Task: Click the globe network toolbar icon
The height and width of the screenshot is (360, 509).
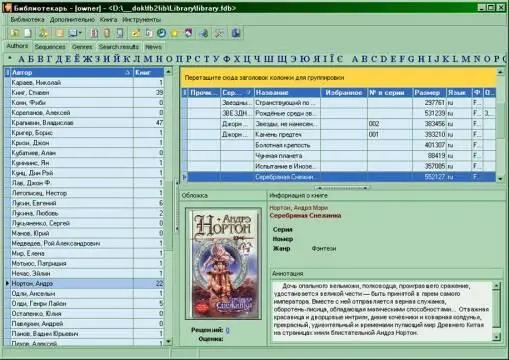Action: (204, 33)
